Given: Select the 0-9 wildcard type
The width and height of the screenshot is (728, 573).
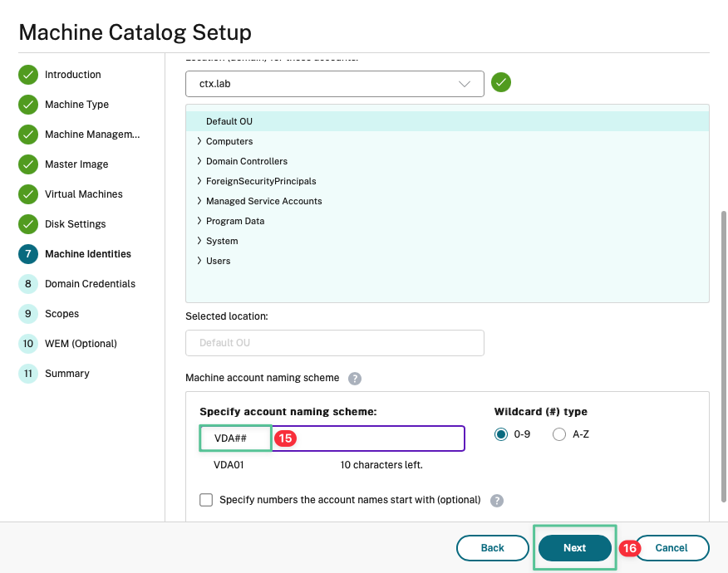Looking at the screenshot, I should coord(501,434).
